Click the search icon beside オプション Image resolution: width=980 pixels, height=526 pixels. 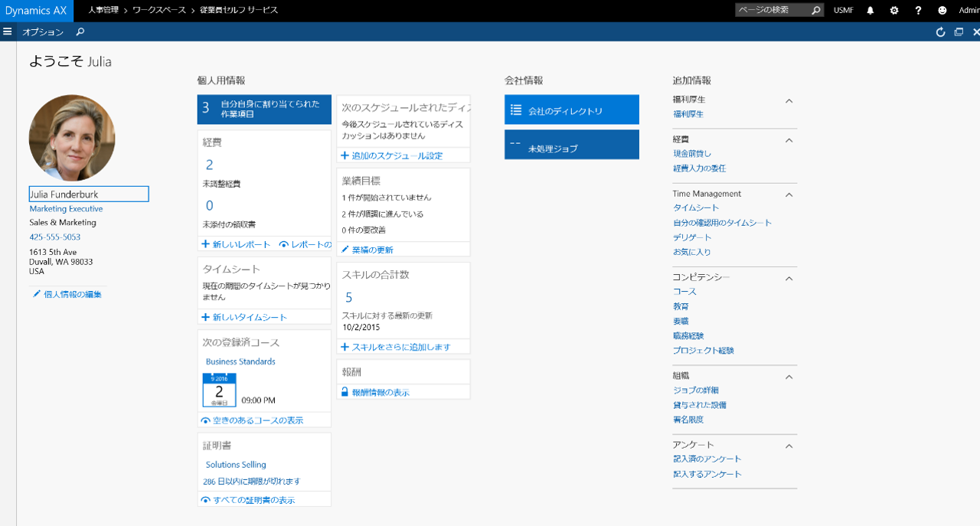click(x=80, y=31)
